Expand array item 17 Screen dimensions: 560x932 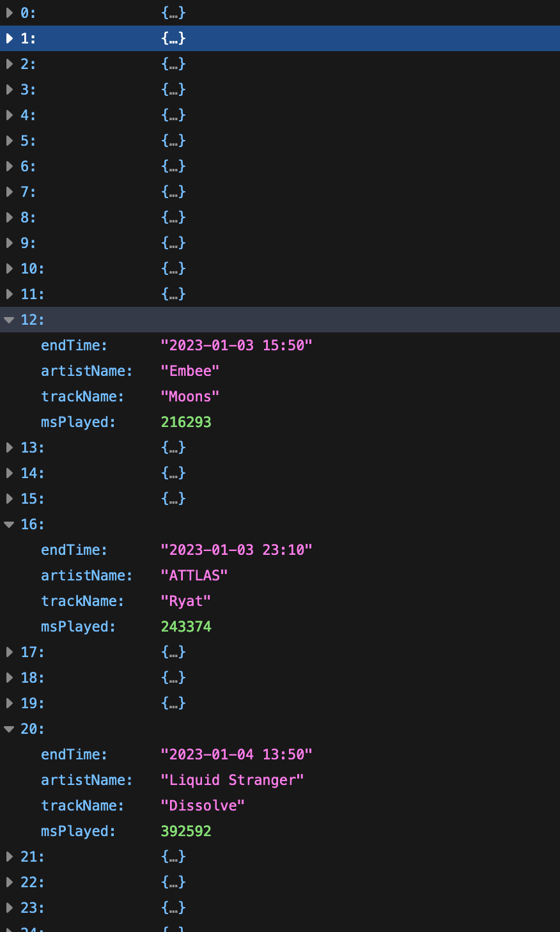point(10,652)
